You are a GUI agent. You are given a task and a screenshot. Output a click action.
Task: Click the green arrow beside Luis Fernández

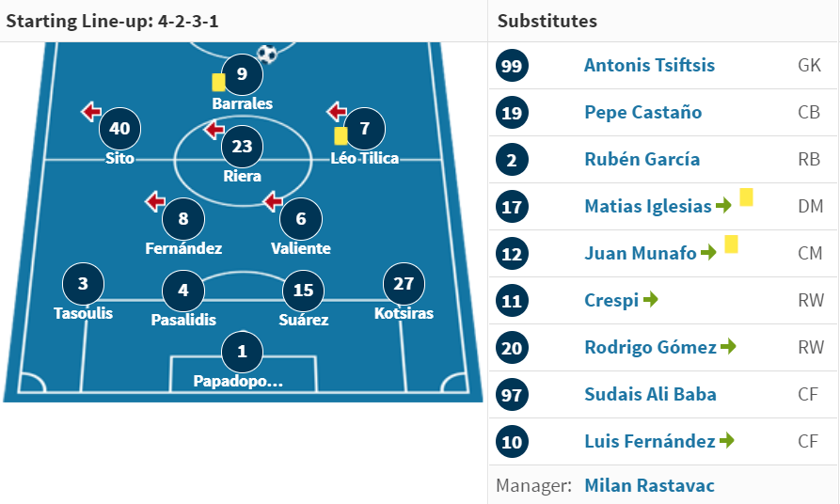click(727, 440)
